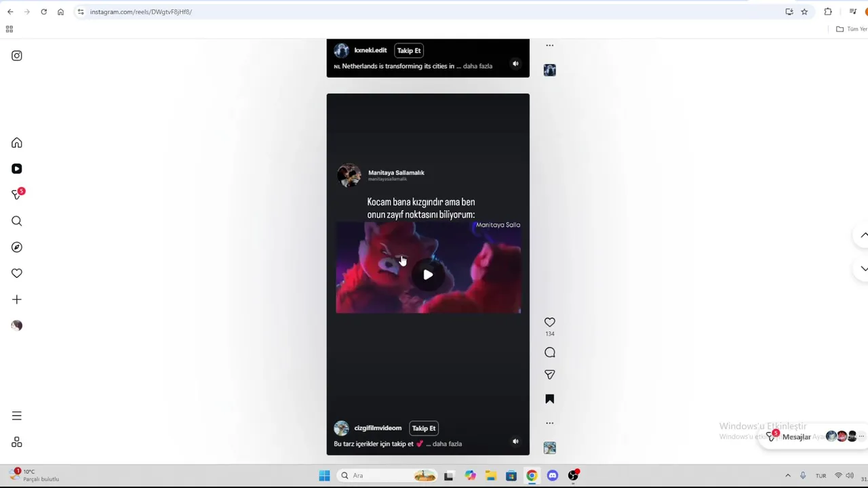Go to Home in Instagram sidebar

click(17, 143)
